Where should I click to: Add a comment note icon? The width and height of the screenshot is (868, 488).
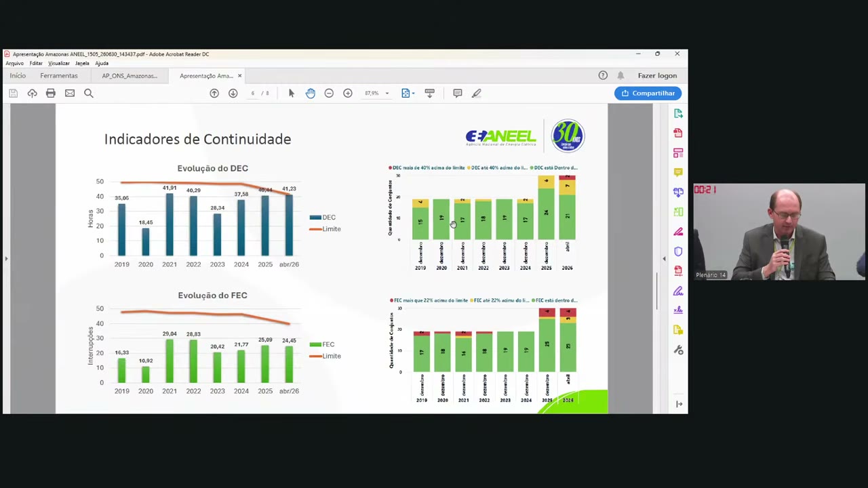click(458, 93)
